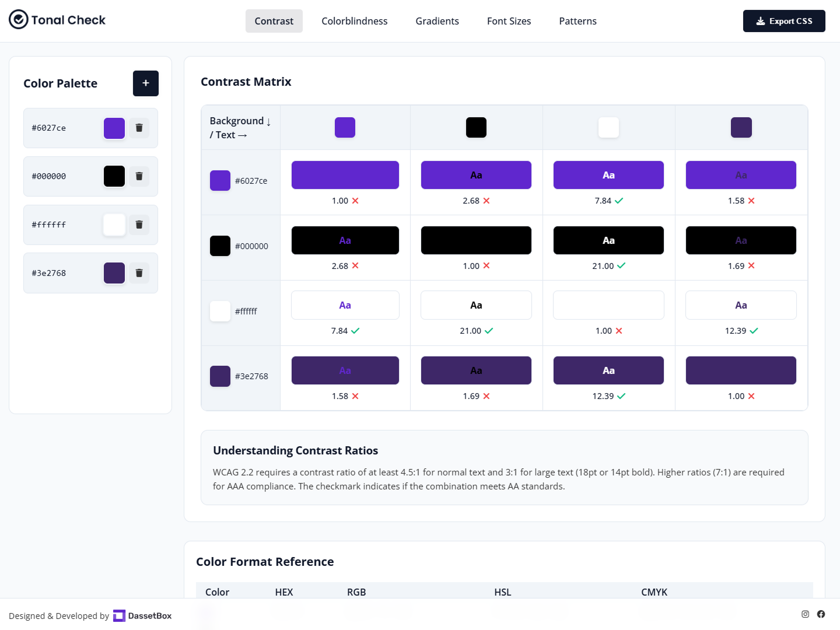This screenshot has height=630, width=840.
Task: Click the matrix cell showing 21.00 ratio
Action: [608, 240]
